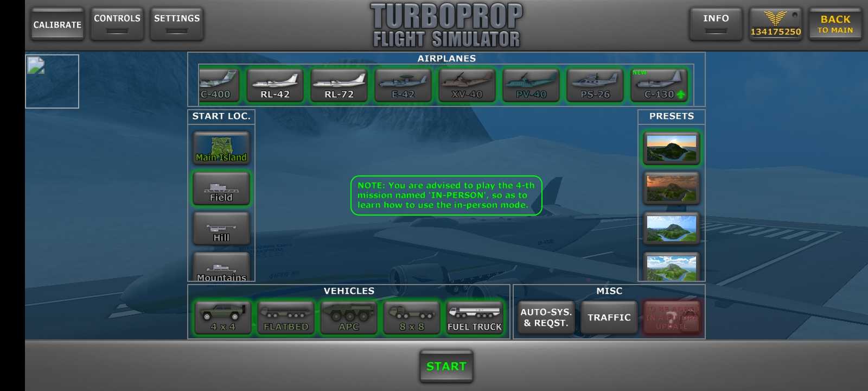Select the APC vehicle
The image size is (868, 391).
click(x=349, y=318)
